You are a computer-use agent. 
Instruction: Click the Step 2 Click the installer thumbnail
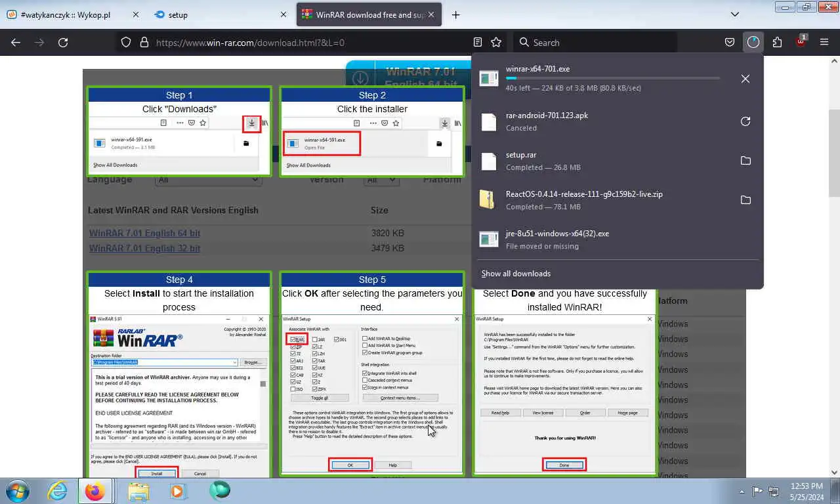pos(372,131)
